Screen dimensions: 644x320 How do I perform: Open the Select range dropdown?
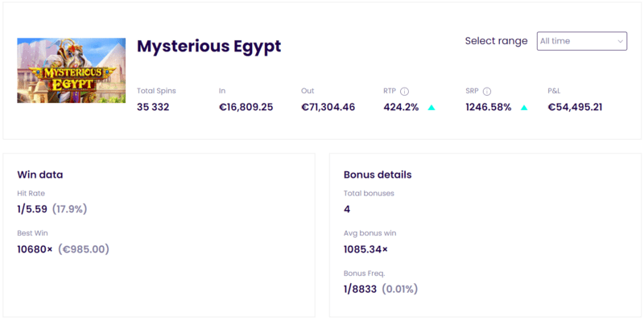(x=581, y=41)
